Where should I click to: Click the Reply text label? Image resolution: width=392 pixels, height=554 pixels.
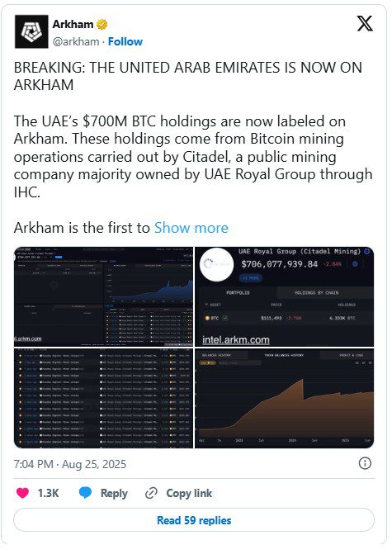coord(114,493)
